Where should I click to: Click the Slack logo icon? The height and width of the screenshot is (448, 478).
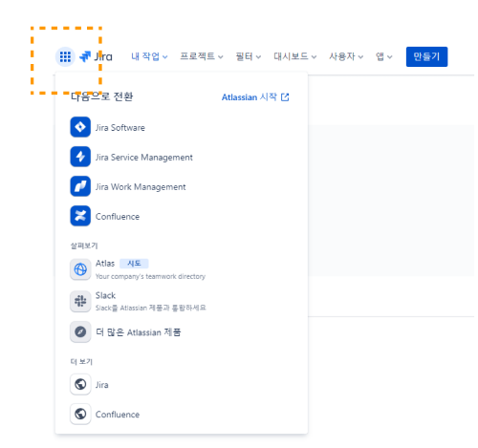coord(80,301)
